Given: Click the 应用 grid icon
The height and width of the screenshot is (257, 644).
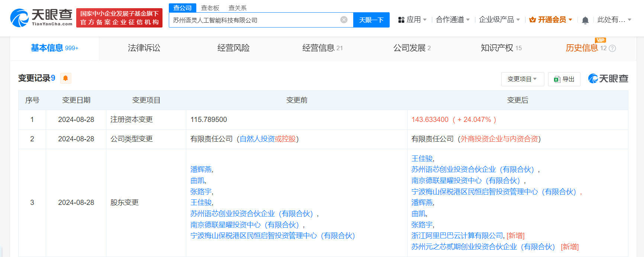Looking at the screenshot, I should click(401, 20).
